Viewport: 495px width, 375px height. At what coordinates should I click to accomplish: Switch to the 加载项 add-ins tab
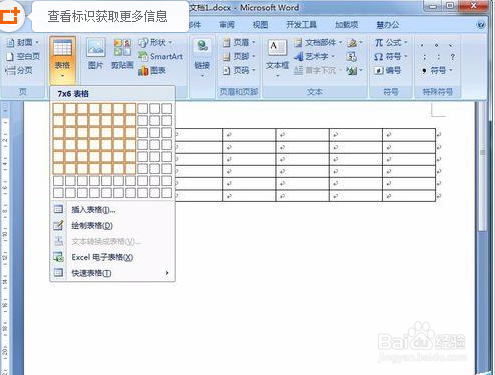tap(346, 25)
